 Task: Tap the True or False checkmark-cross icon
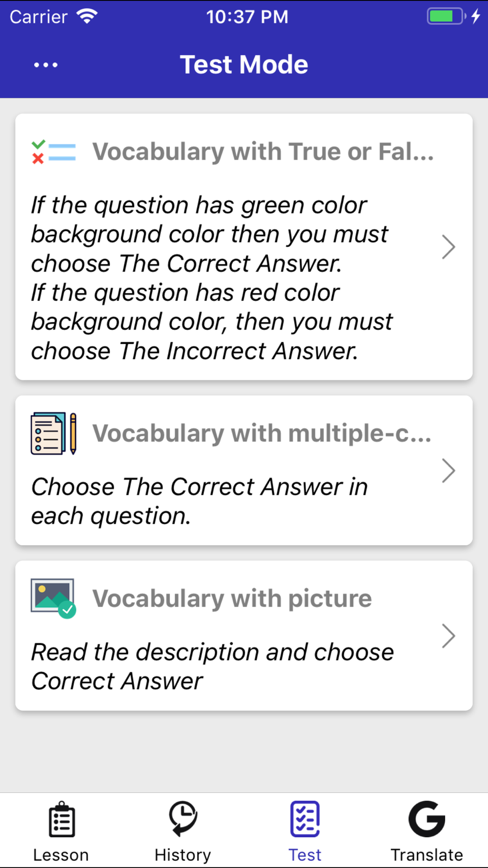coord(54,152)
